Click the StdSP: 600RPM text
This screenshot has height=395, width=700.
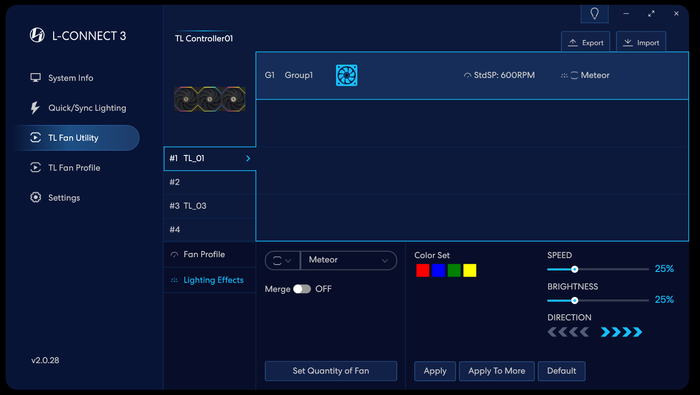[x=504, y=75]
